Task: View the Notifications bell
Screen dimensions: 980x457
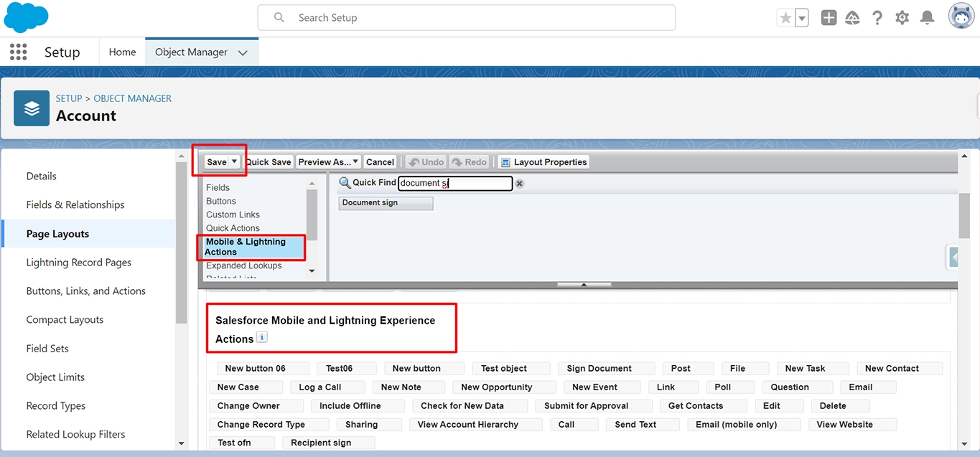Action: click(x=927, y=18)
